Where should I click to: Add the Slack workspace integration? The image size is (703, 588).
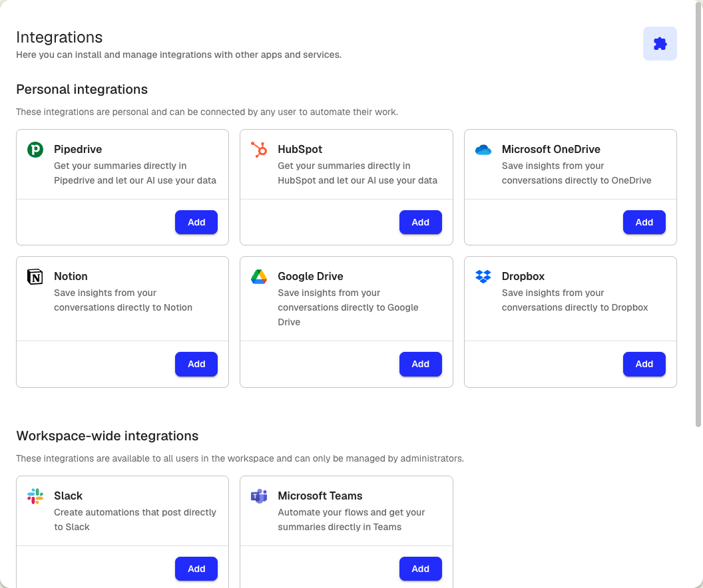tap(196, 569)
